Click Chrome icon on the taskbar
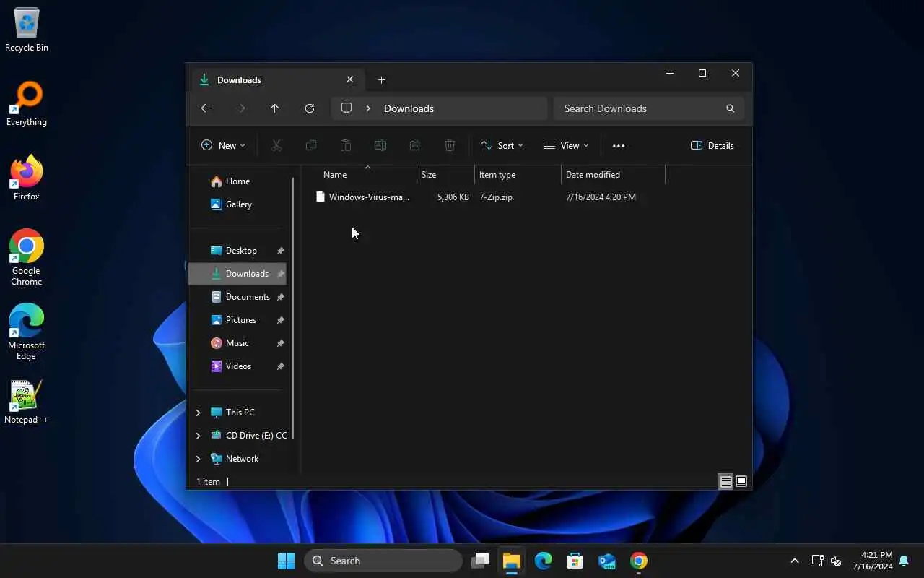 click(639, 561)
